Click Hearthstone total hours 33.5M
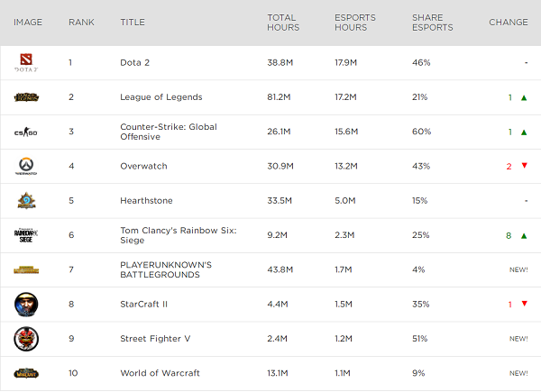Screen dimensions: 541x392 (x=280, y=201)
